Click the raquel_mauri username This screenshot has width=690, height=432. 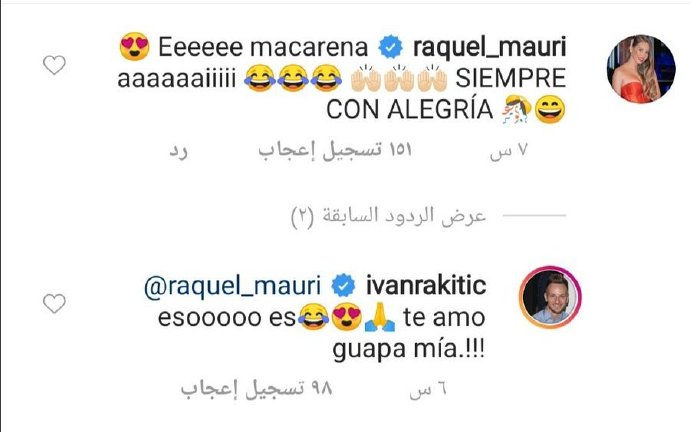point(489,47)
